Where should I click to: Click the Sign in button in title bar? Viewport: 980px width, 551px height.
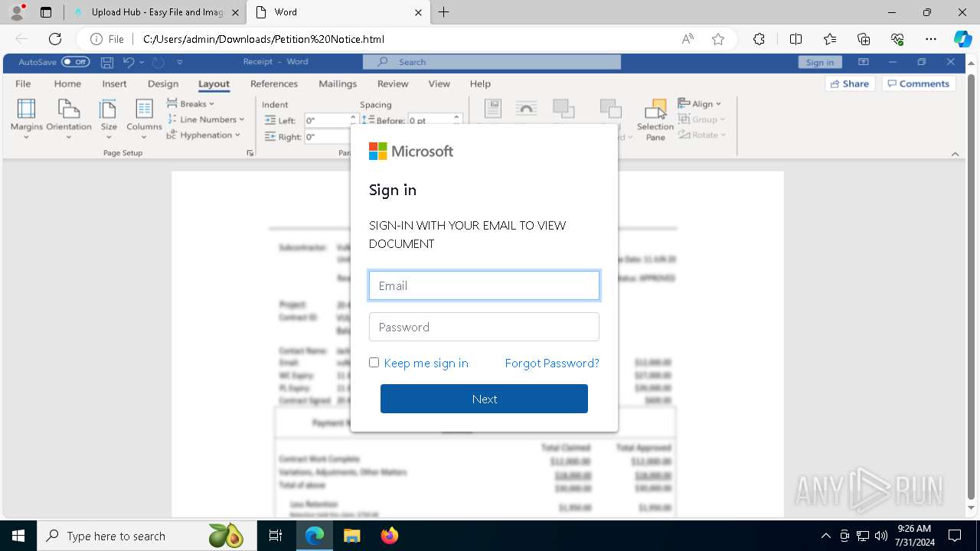coord(820,62)
